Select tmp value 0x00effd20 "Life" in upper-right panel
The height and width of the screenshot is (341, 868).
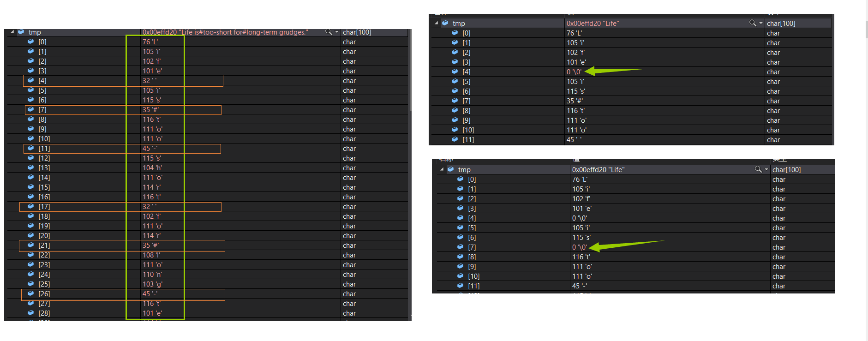(x=593, y=23)
